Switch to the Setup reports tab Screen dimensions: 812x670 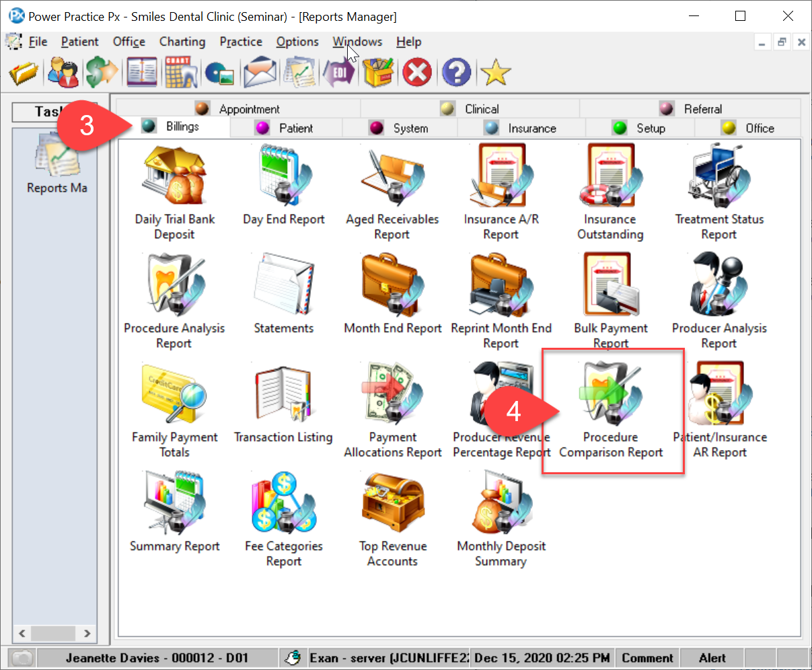(639, 128)
